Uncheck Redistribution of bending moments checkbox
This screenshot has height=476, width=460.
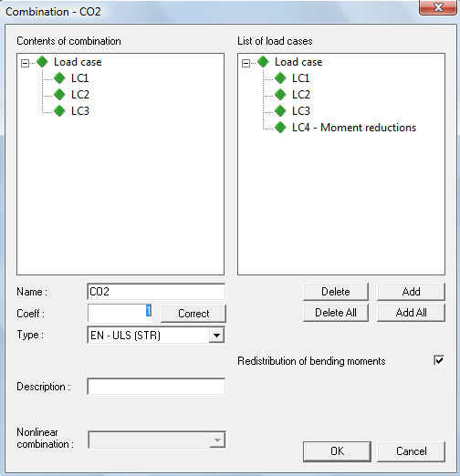[x=439, y=361]
